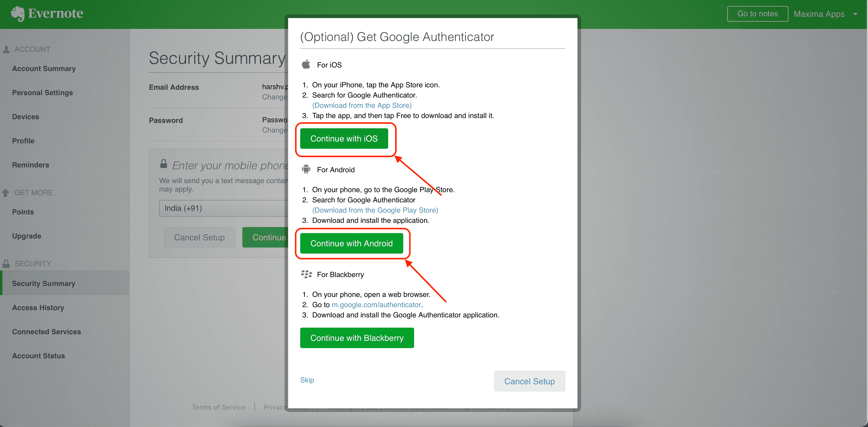Open the India (+91) country selector
The width and height of the screenshot is (868, 427).
coord(224,208)
